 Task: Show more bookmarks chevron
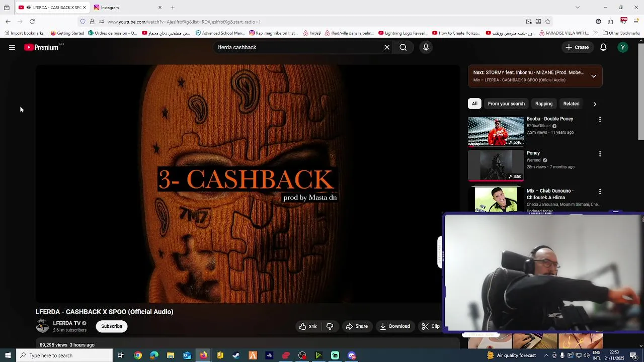coord(596,33)
